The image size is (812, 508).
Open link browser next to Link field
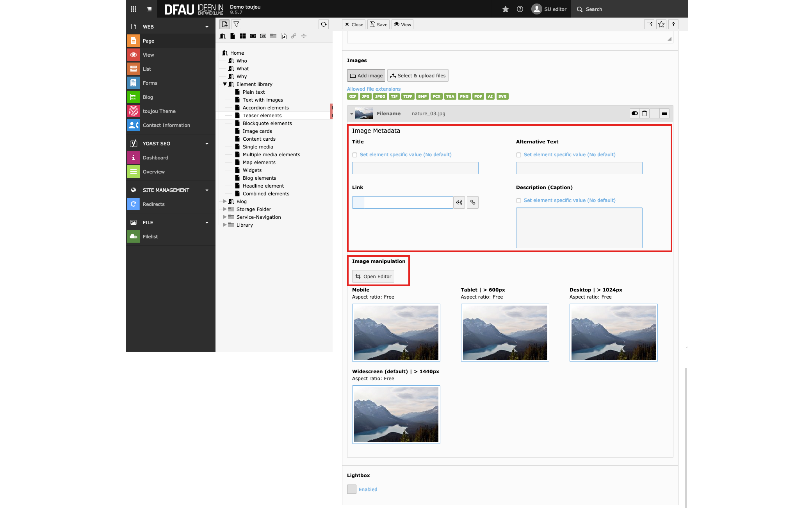coord(473,202)
